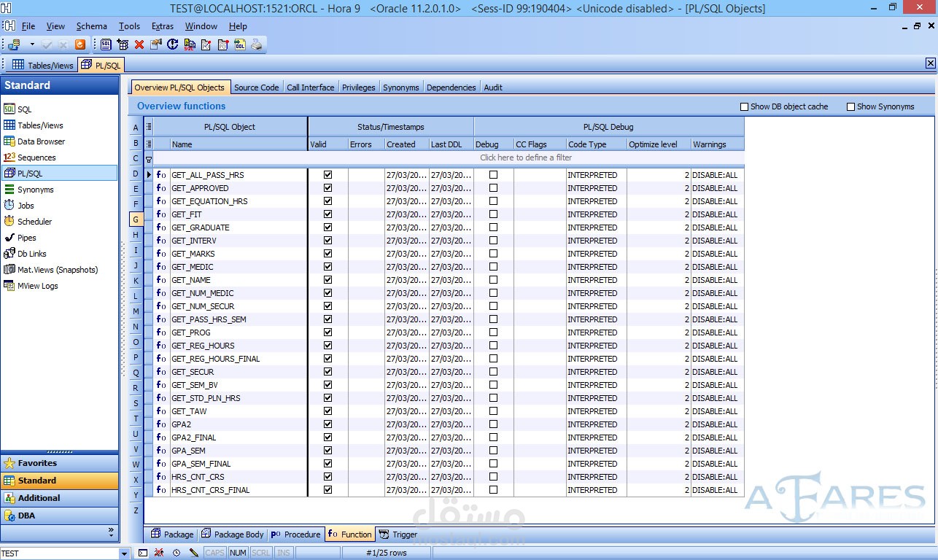Image resolution: width=938 pixels, height=560 pixels.
Task: Expand the sidebar overflow chevron below DBA
Action: tap(111, 532)
